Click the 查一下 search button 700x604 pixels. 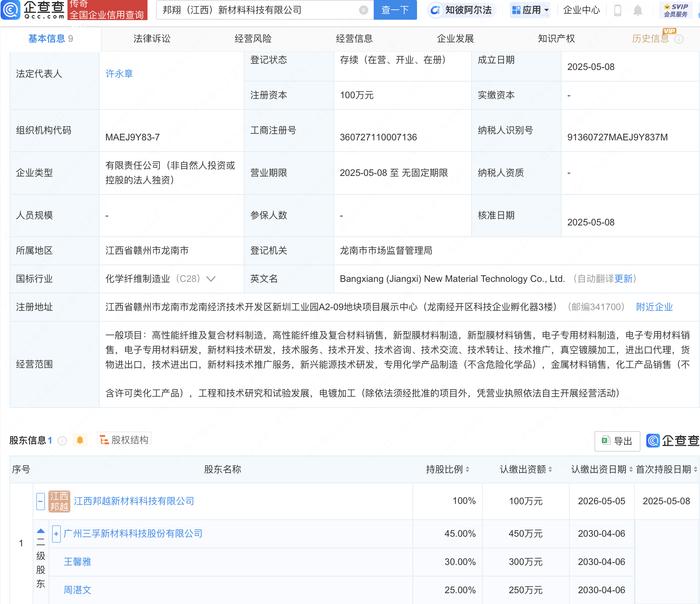click(395, 10)
